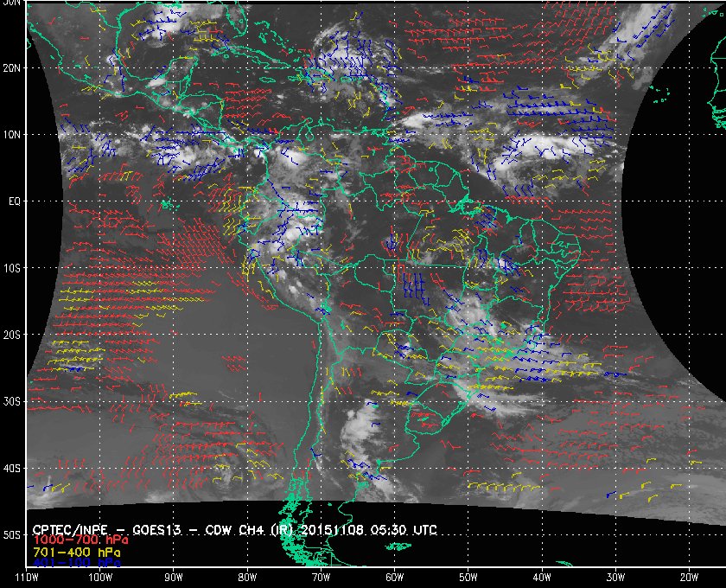Click the 20S latitude axis label
Screen dimensions: 726x588
click(12, 335)
